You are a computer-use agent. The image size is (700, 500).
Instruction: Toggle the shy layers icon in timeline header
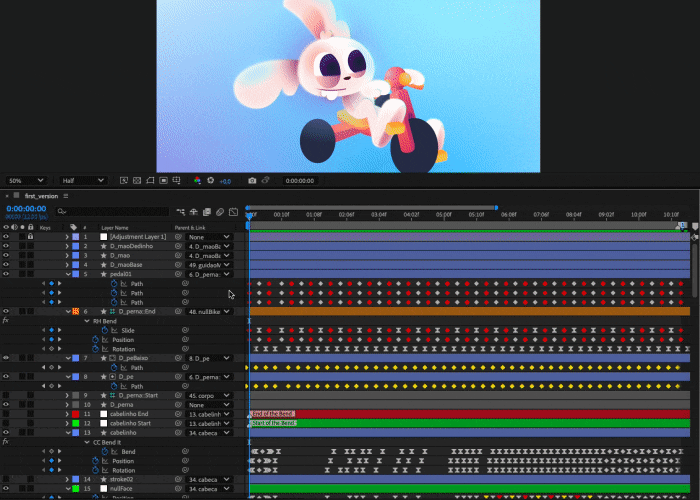point(194,212)
